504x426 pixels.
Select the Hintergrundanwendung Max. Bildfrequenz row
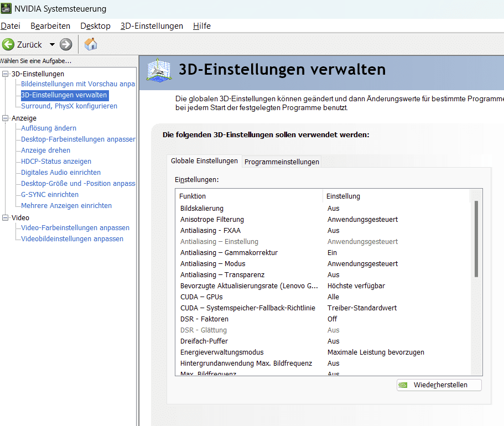pos(323,363)
